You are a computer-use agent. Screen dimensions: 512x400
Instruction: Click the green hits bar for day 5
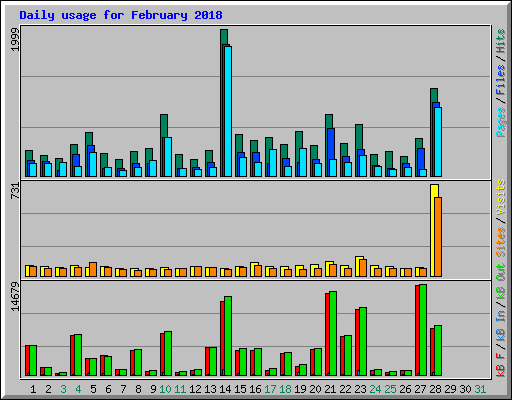pos(89,139)
